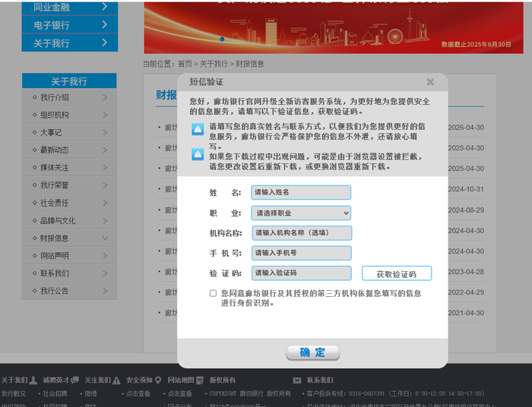Open 媒体关注 in the sidebar
Screen dimensions: 532x407
(x=70, y=168)
